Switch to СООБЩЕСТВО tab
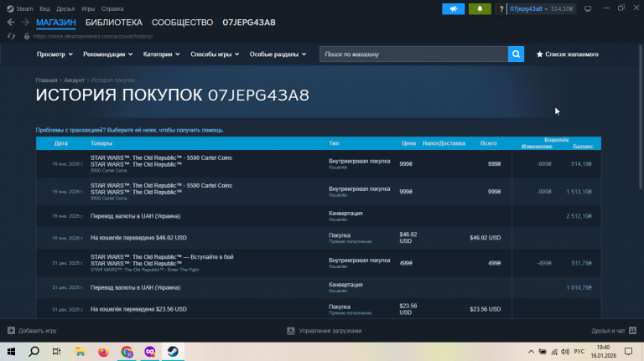644x361 pixels. point(182,23)
